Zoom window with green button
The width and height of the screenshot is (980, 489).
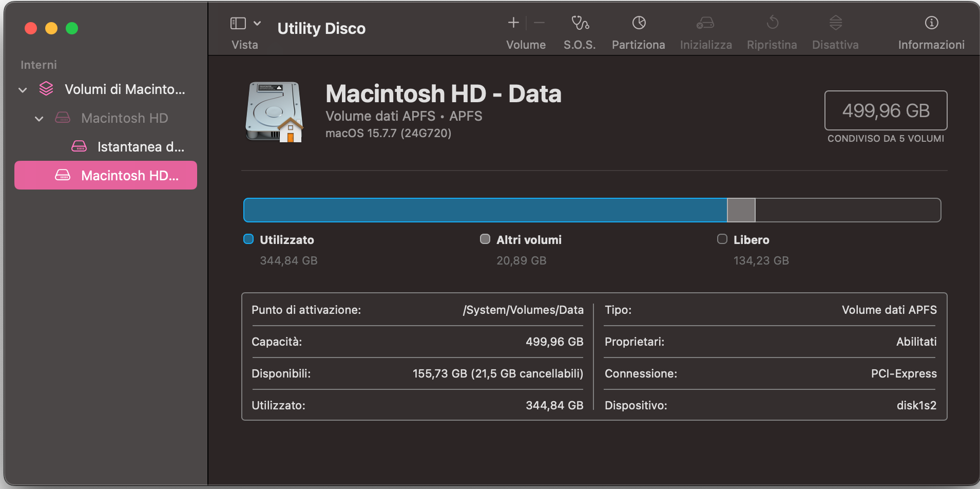pyautogui.click(x=72, y=28)
